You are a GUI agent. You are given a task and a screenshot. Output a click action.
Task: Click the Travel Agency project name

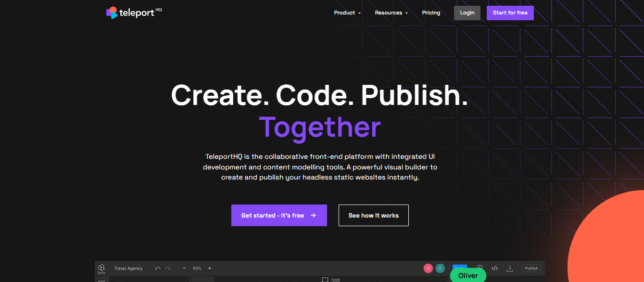pyautogui.click(x=128, y=269)
